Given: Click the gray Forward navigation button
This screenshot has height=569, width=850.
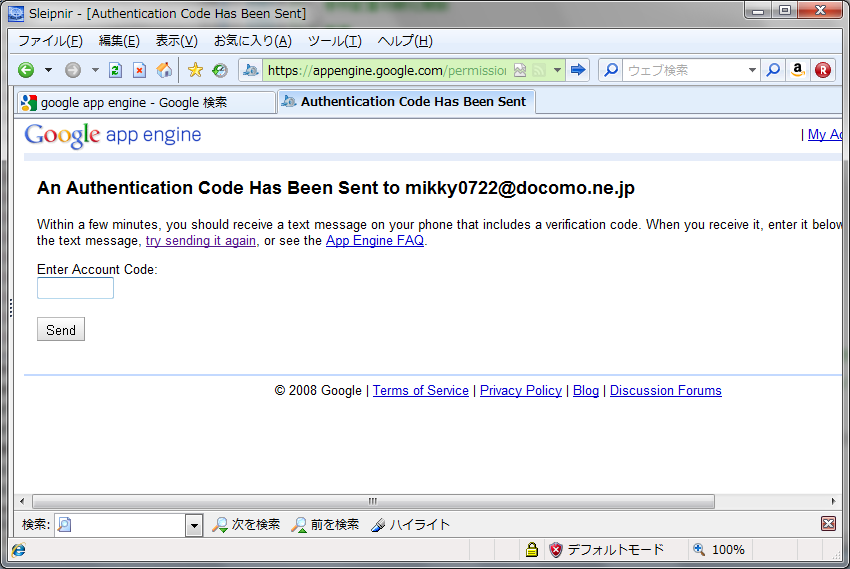Looking at the screenshot, I should click(73, 70).
